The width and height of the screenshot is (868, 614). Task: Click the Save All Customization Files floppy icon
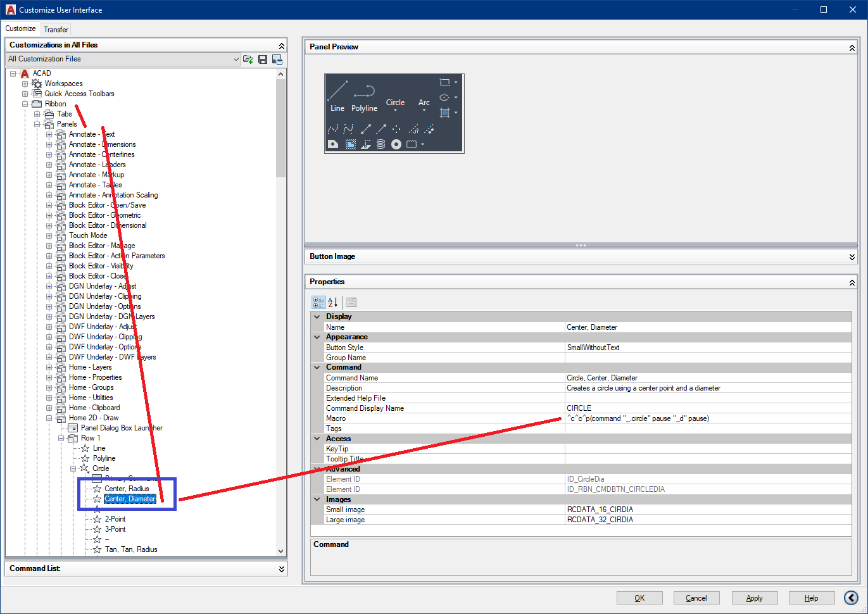tap(263, 59)
